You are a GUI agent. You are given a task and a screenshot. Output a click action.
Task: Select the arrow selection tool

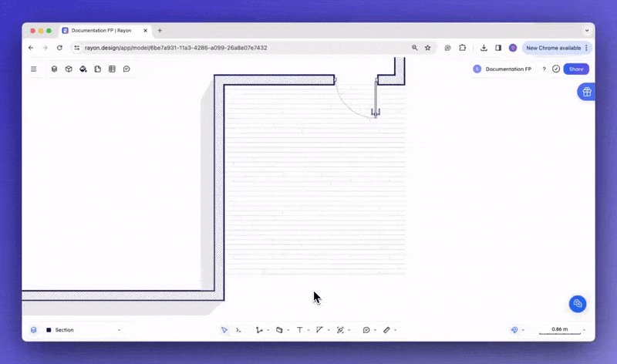[224, 330]
